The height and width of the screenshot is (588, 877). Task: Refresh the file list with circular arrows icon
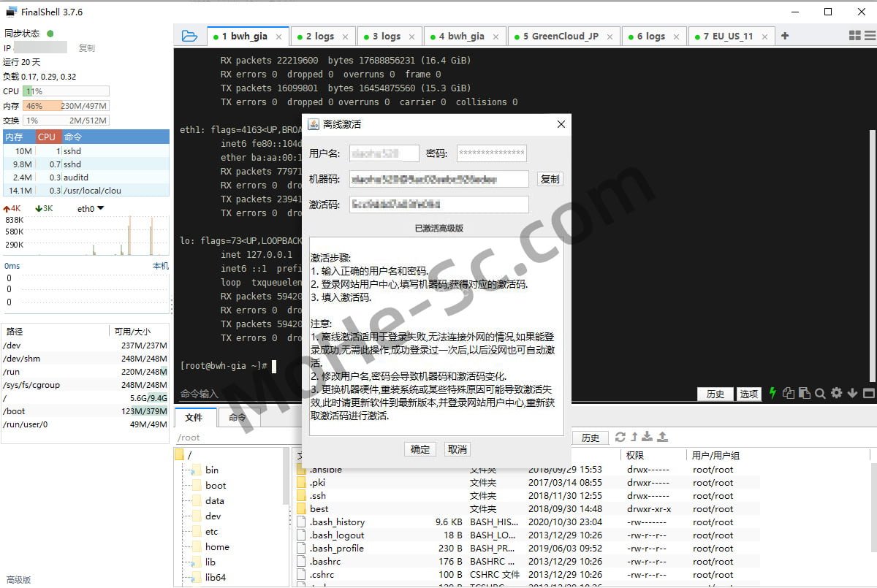pos(620,437)
